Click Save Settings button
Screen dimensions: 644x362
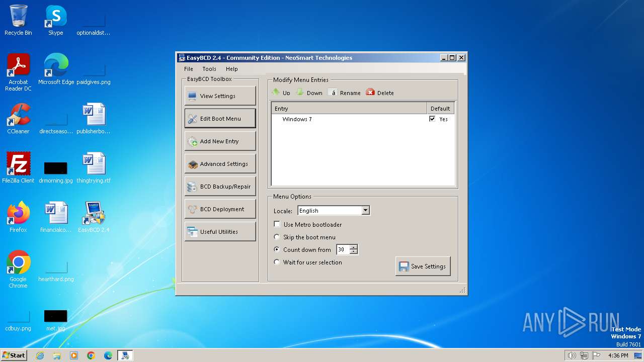[423, 266]
